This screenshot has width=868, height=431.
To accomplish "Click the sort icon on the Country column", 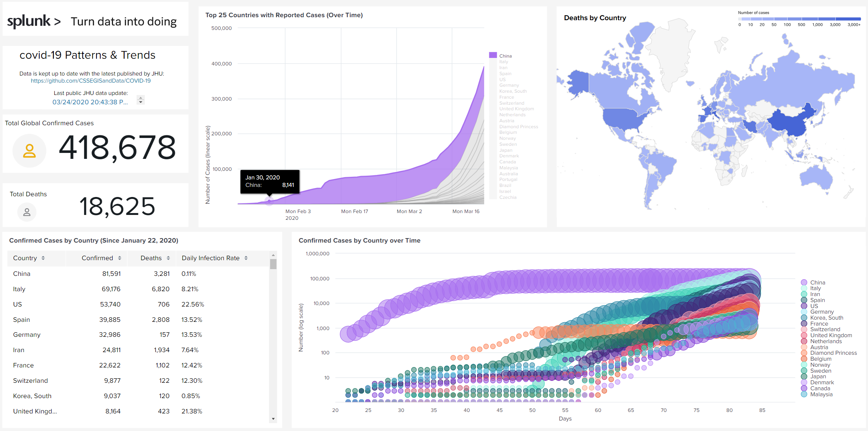I will click(43, 258).
